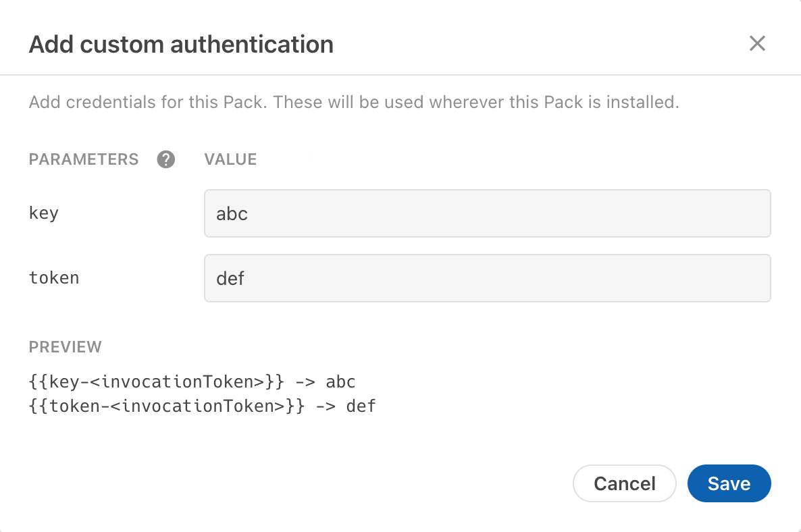Click the Add custom authentication title

[181, 44]
